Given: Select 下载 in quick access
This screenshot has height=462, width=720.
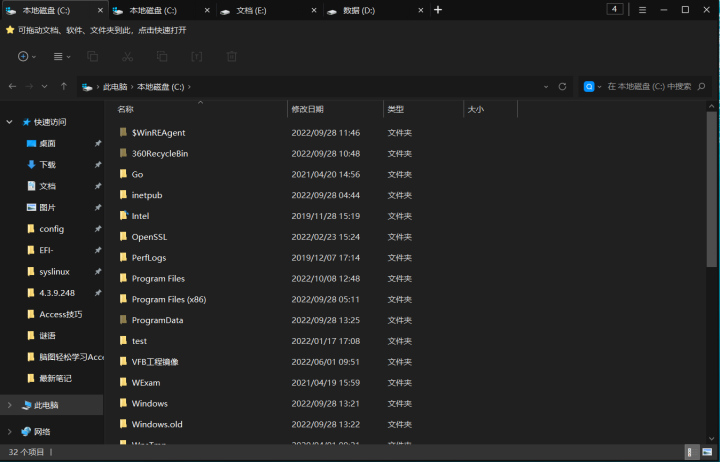Looking at the screenshot, I should [x=47, y=164].
